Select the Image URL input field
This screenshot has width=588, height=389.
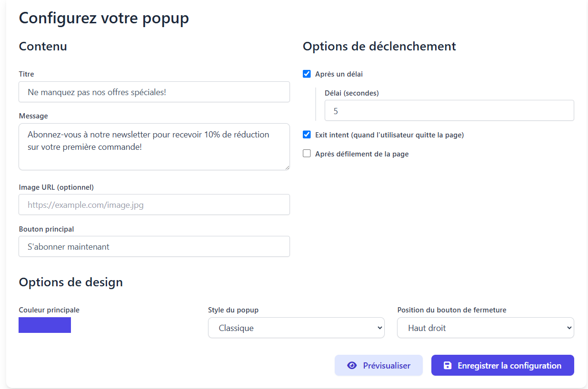click(154, 204)
